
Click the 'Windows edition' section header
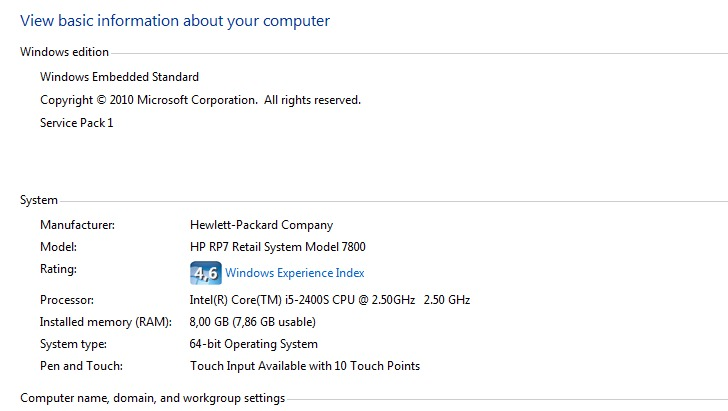point(64,52)
